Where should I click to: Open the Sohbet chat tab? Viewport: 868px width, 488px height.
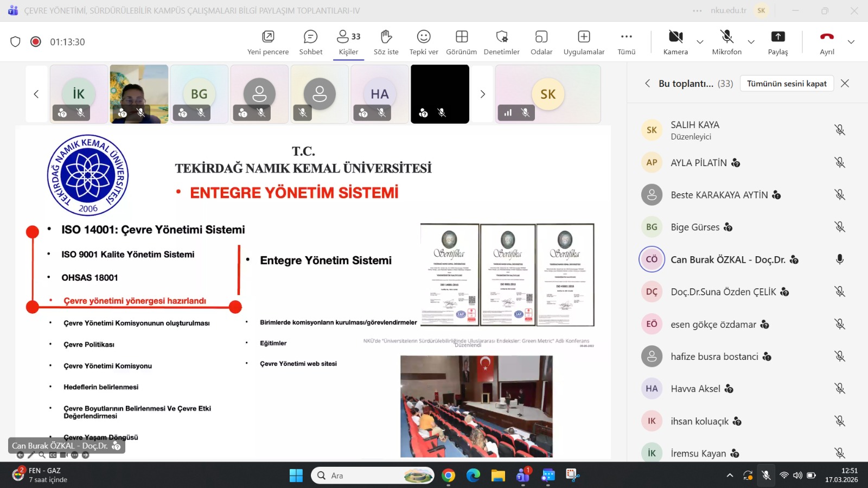(x=311, y=42)
